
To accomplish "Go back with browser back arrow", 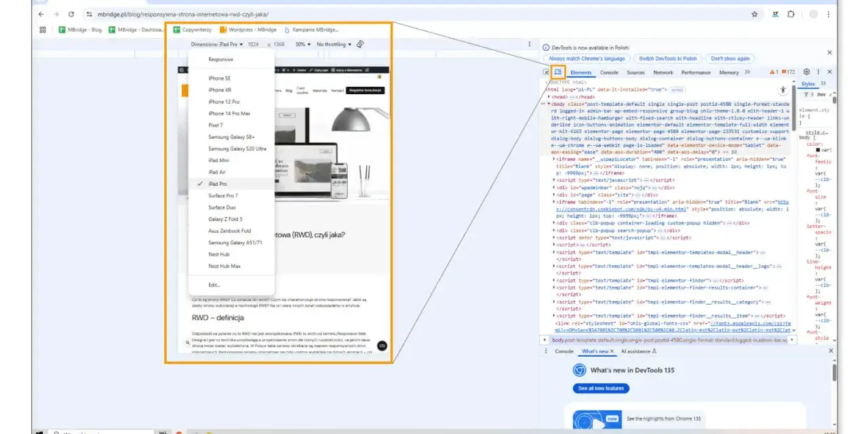I will click(41, 14).
